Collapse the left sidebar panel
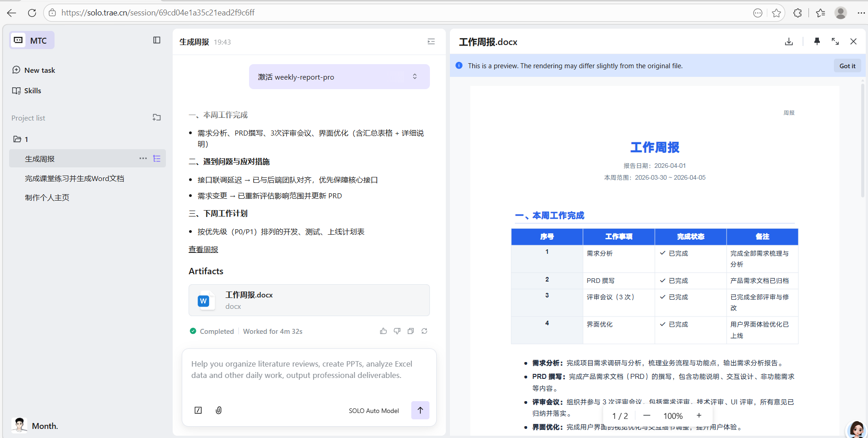 (x=157, y=40)
